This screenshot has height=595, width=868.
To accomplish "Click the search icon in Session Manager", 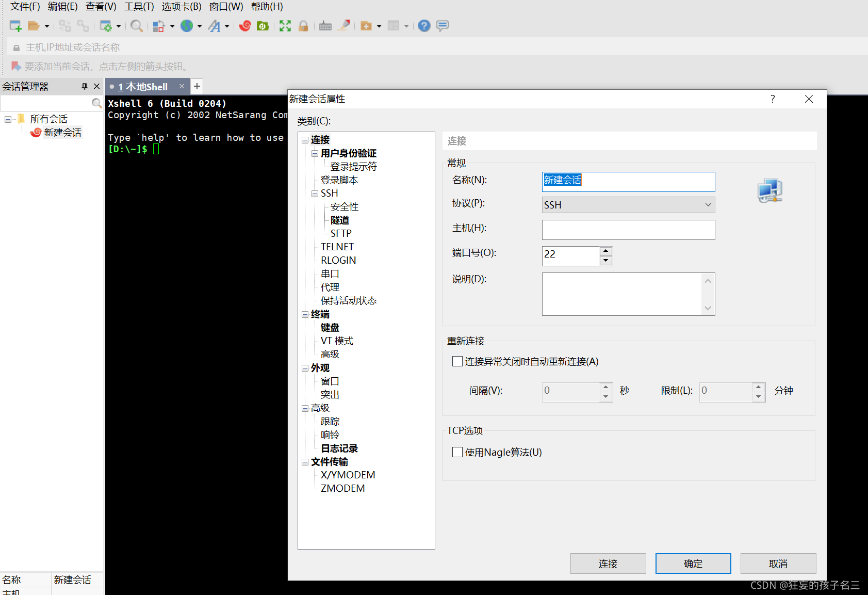I will pyautogui.click(x=96, y=103).
